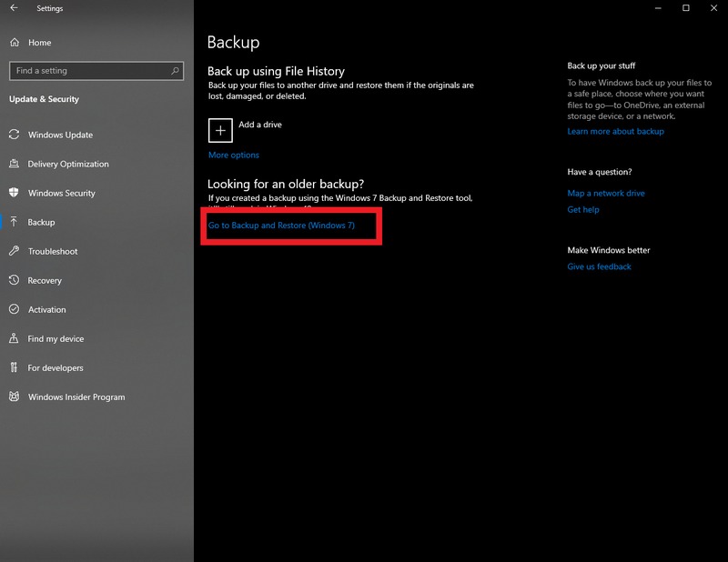The height and width of the screenshot is (562, 728).
Task: Select Windows Insider Program page
Action: click(x=76, y=396)
